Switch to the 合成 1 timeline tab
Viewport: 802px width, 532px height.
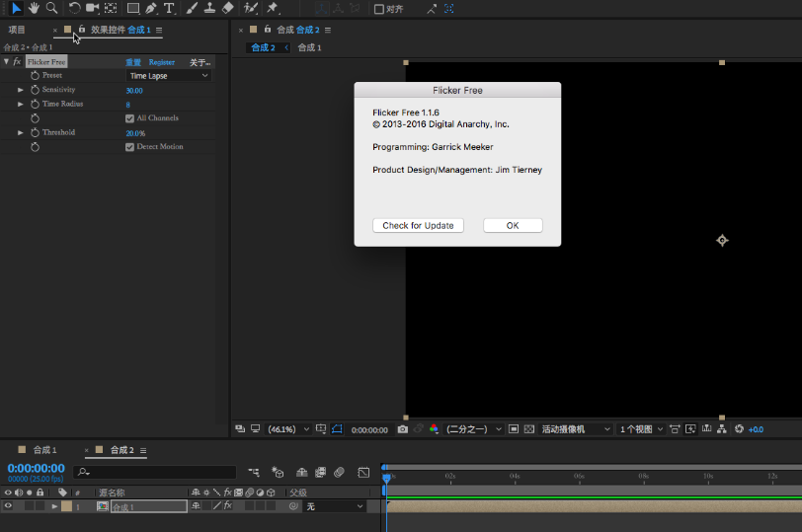click(45, 450)
